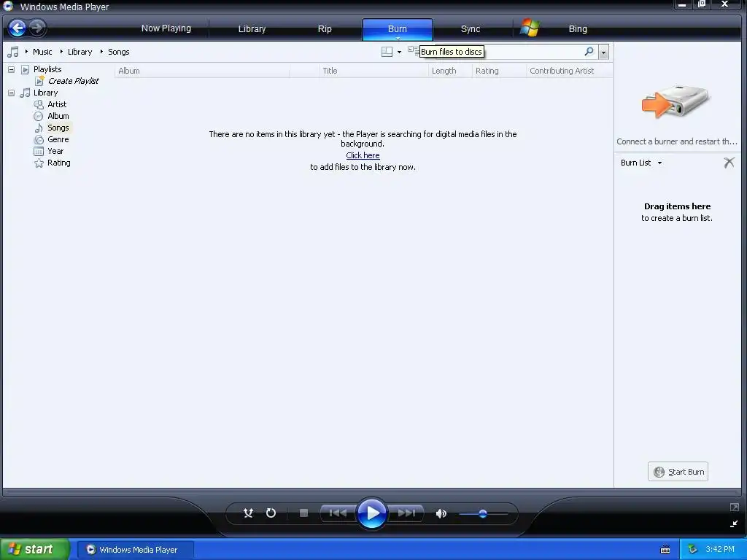747x560 pixels.
Task: Switch to the Sync tab
Action: (x=471, y=29)
